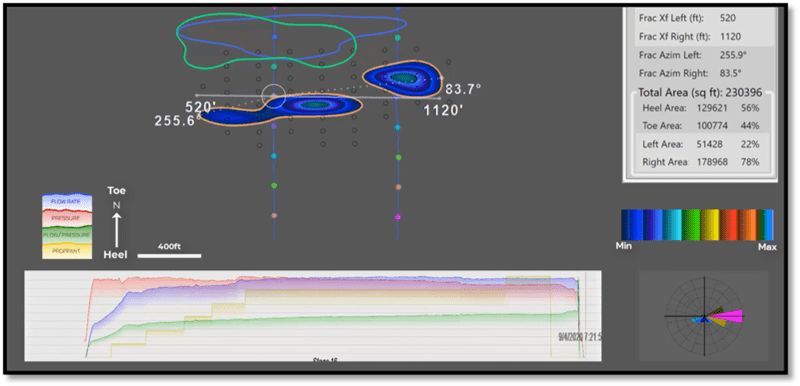
Task: Click the FLOW RATE legend entry
Action: click(x=67, y=201)
